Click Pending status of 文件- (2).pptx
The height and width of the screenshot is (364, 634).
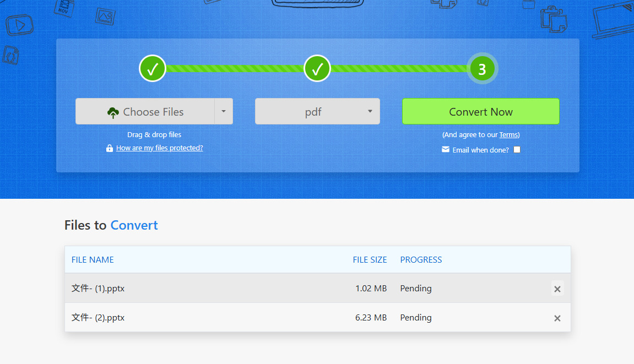tap(416, 318)
